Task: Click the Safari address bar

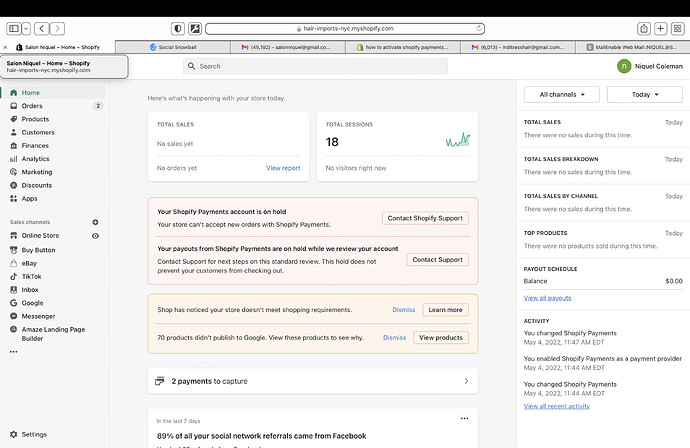Action: (x=345, y=29)
